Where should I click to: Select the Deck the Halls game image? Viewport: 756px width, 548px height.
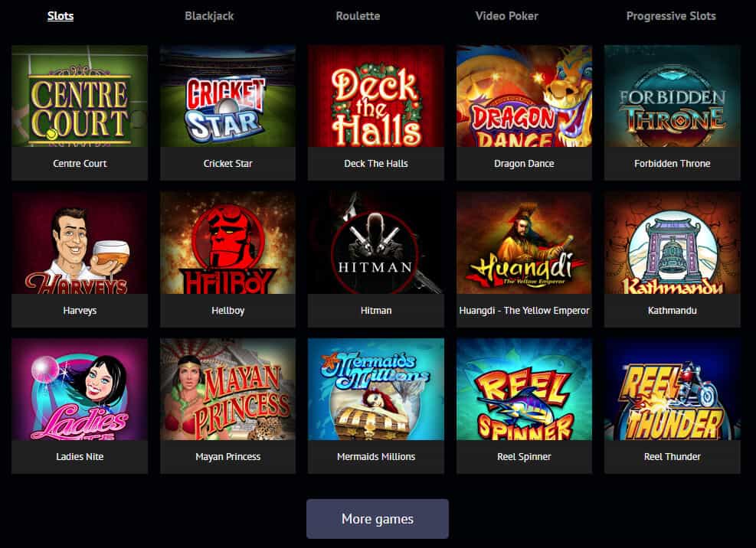coord(375,96)
